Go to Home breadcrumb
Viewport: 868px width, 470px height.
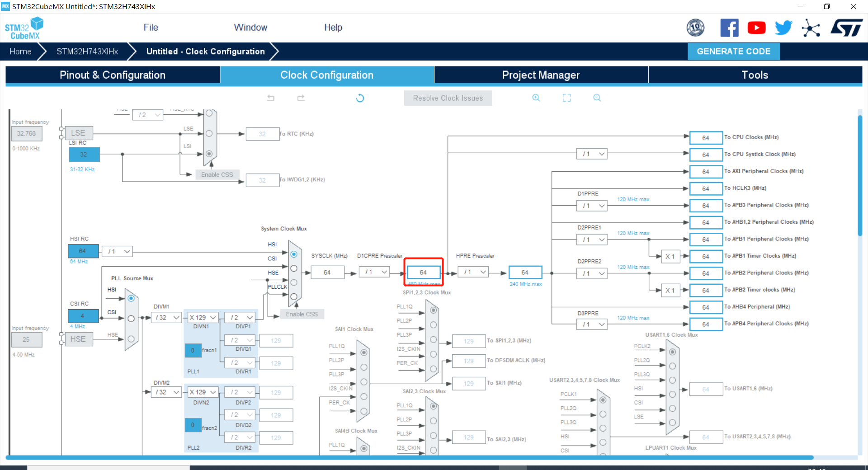point(20,52)
